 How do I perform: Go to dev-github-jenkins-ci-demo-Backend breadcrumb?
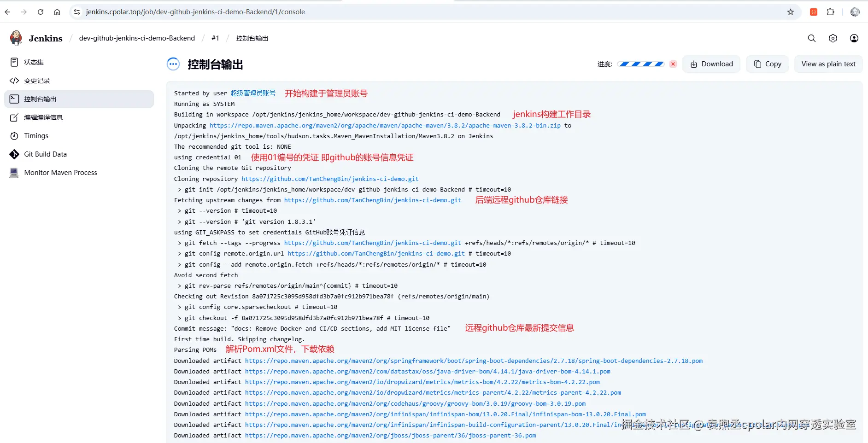(137, 38)
